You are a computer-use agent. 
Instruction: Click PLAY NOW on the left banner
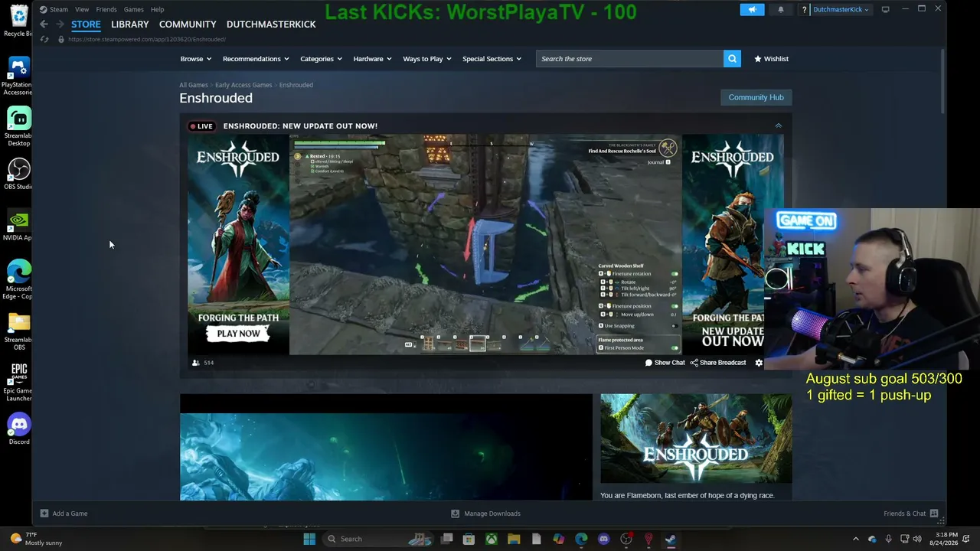[238, 334]
